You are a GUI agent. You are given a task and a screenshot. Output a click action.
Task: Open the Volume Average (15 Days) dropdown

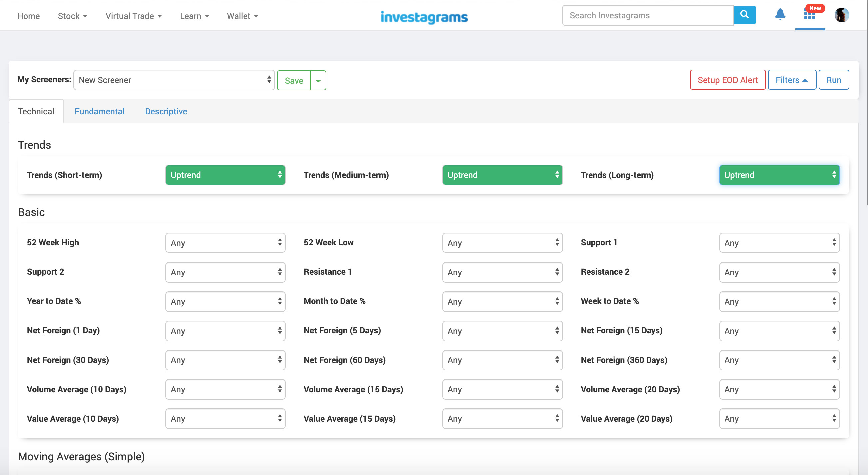(x=502, y=389)
